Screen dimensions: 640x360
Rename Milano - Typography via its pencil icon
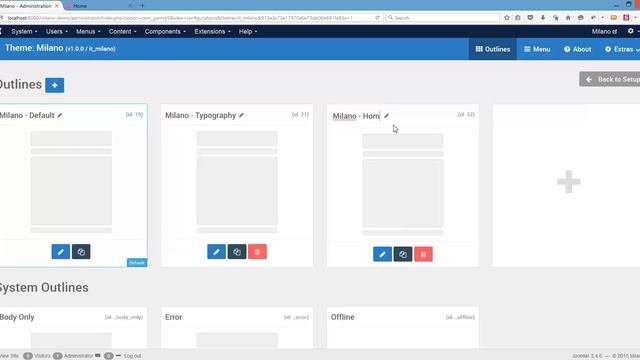(242, 115)
